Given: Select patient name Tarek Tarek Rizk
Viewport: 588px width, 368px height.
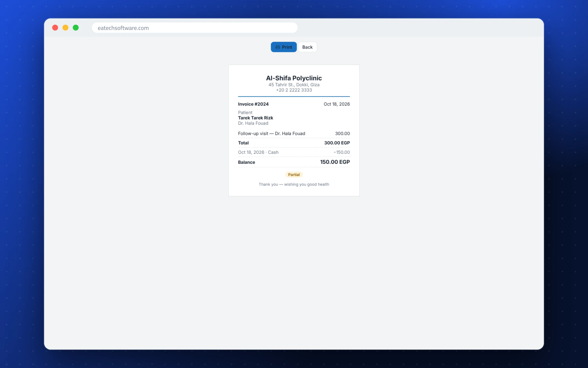Looking at the screenshot, I should [x=256, y=118].
